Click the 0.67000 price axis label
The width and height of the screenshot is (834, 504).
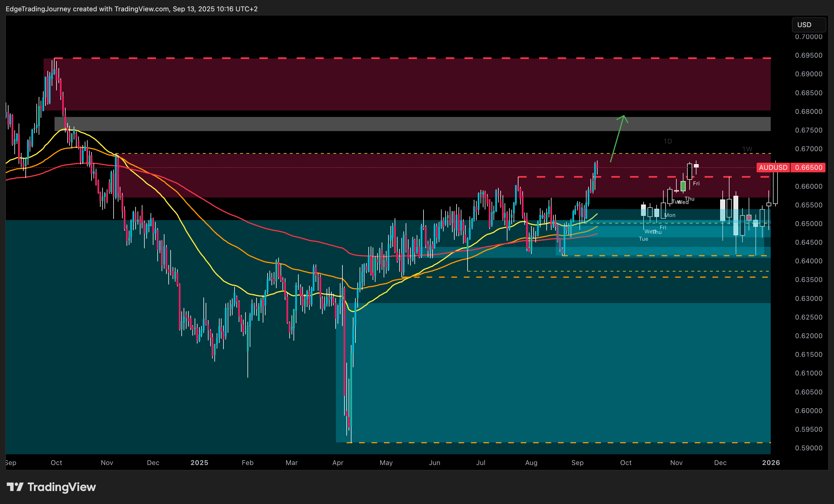tap(809, 149)
